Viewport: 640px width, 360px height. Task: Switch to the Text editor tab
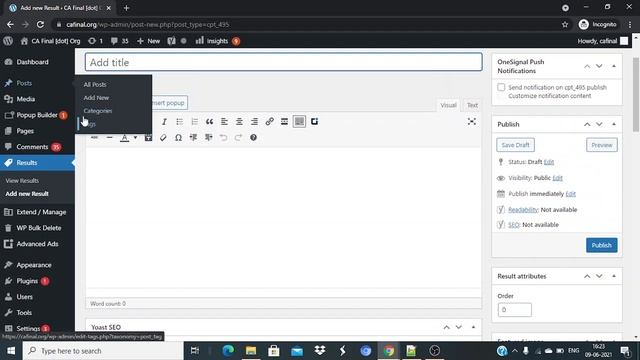[472, 105]
